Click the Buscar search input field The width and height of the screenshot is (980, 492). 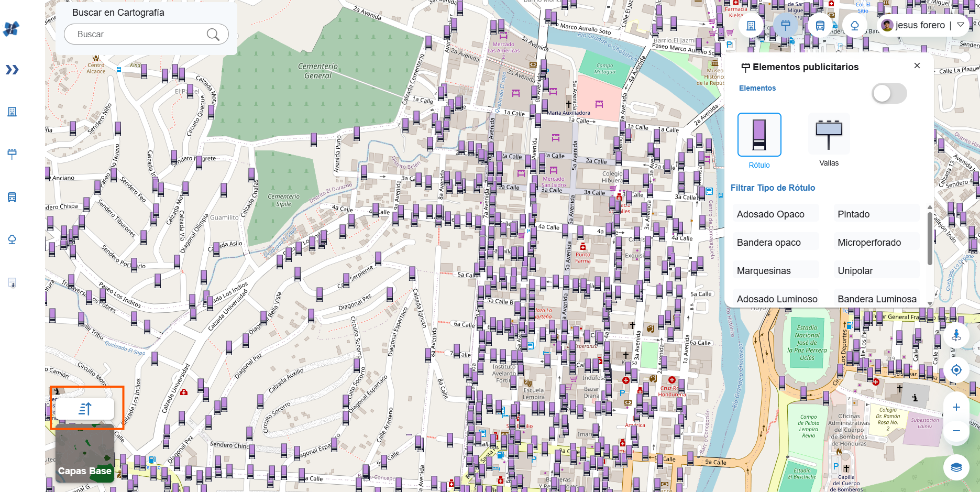[x=139, y=35]
